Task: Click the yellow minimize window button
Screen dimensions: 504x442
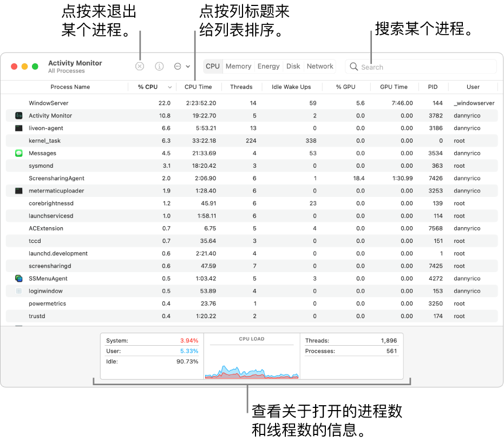Action: pos(24,66)
